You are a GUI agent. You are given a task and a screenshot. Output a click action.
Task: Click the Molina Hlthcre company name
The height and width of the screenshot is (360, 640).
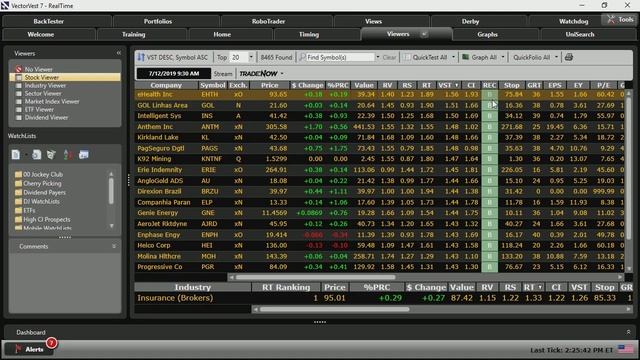tap(159, 256)
